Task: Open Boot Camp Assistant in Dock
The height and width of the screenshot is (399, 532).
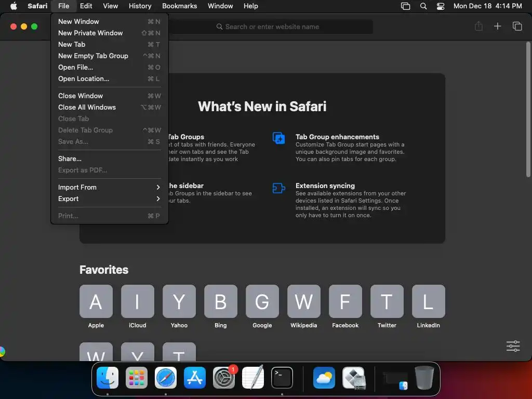Action: [x=353, y=378]
